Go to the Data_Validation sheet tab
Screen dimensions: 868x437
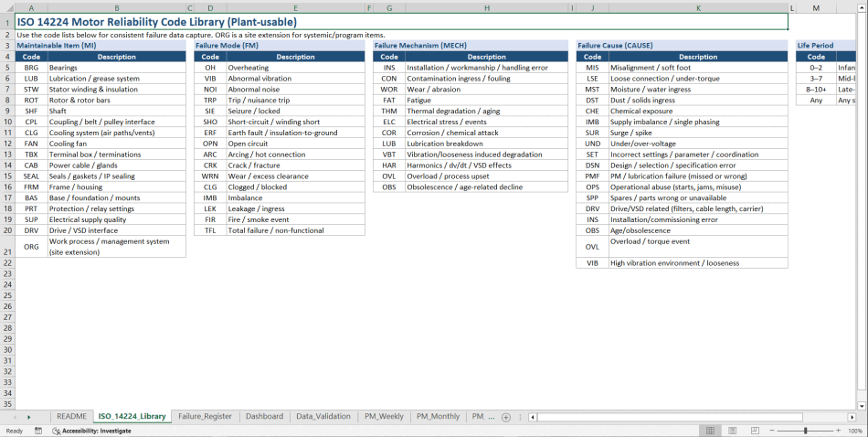pyautogui.click(x=323, y=417)
